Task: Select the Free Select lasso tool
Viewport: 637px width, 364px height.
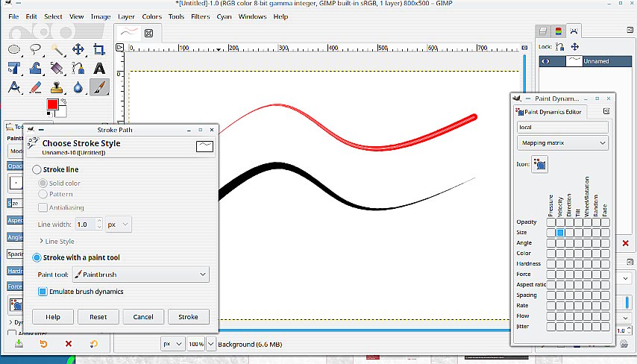Action: click(x=36, y=49)
